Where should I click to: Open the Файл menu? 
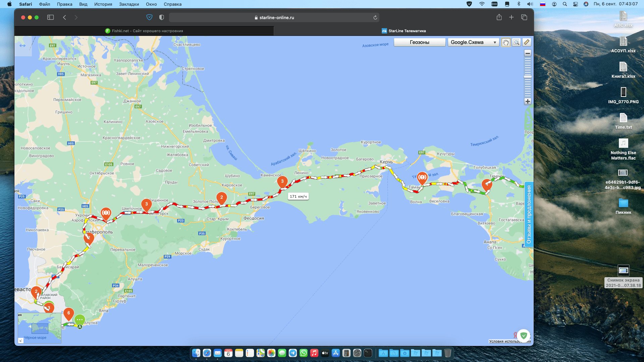(x=44, y=4)
